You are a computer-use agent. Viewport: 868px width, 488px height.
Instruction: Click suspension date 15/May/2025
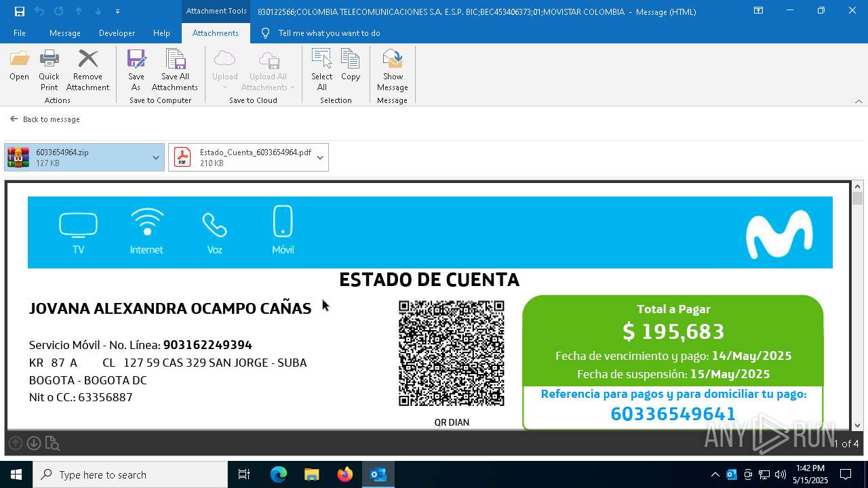pos(730,374)
